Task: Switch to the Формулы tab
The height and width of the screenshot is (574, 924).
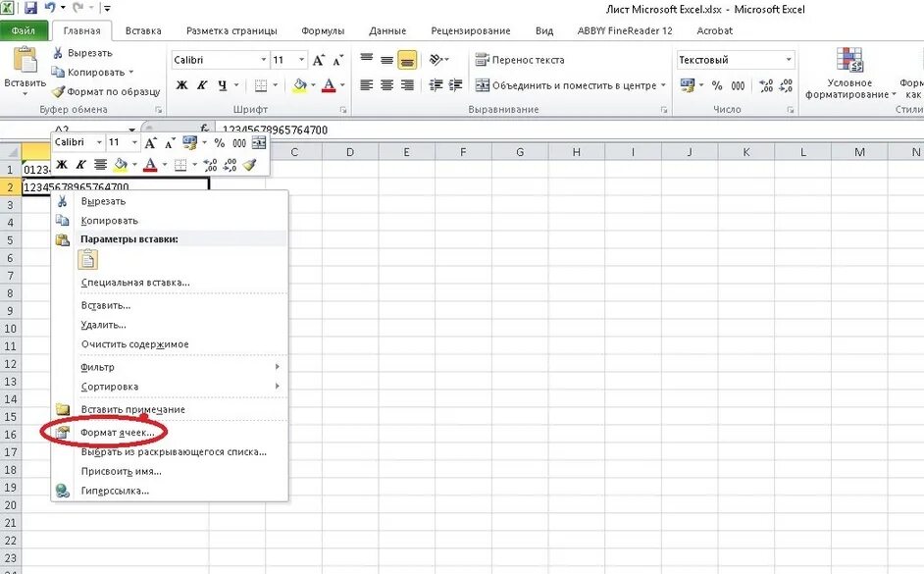Action: (323, 30)
